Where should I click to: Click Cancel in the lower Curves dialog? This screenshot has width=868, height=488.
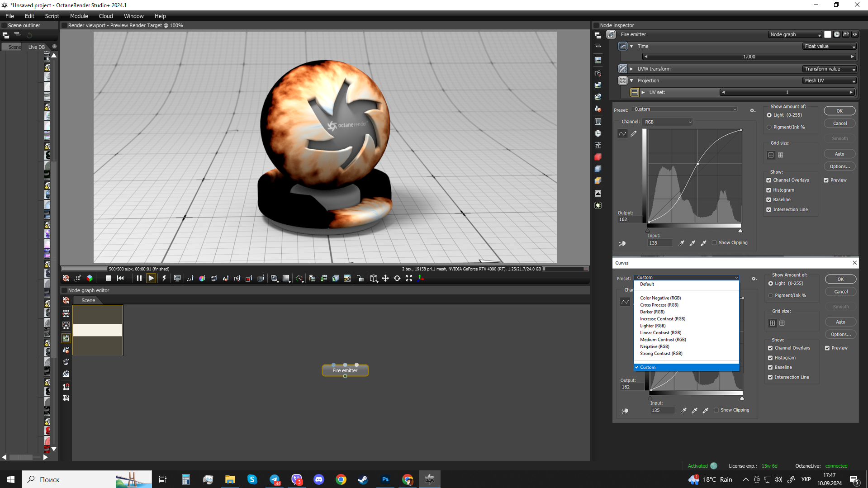pyautogui.click(x=841, y=292)
